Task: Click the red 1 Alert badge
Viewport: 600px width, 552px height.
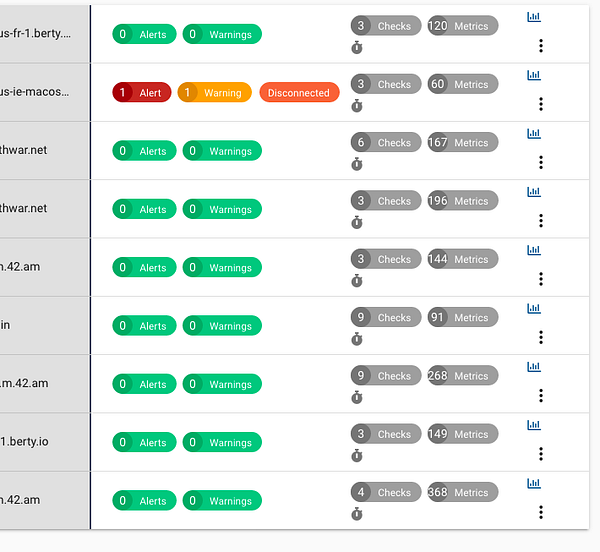Action: point(142,92)
